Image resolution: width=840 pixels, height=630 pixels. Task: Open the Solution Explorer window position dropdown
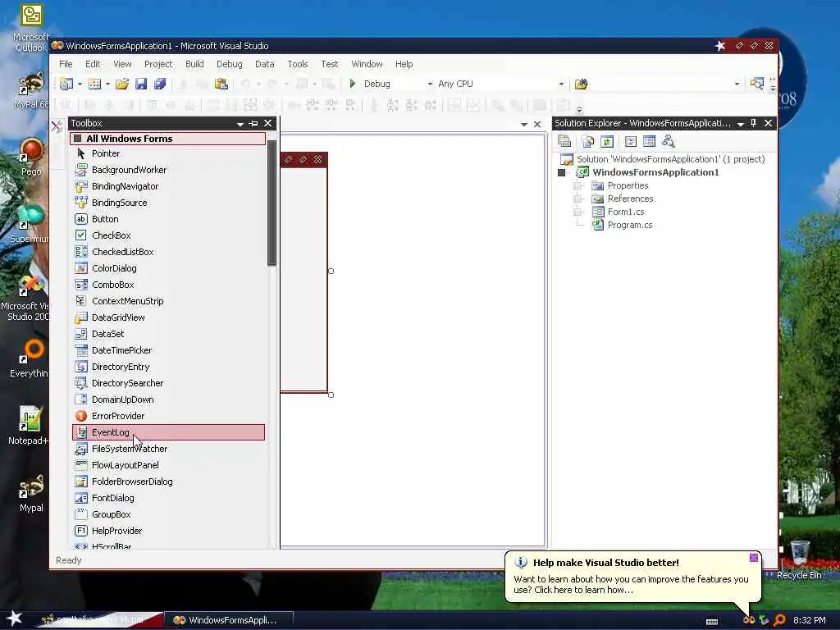pyautogui.click(x=741, y=124)
